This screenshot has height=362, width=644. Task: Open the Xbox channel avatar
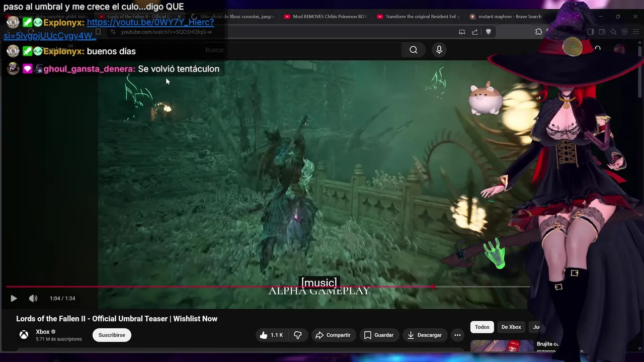tap(24, 335)
